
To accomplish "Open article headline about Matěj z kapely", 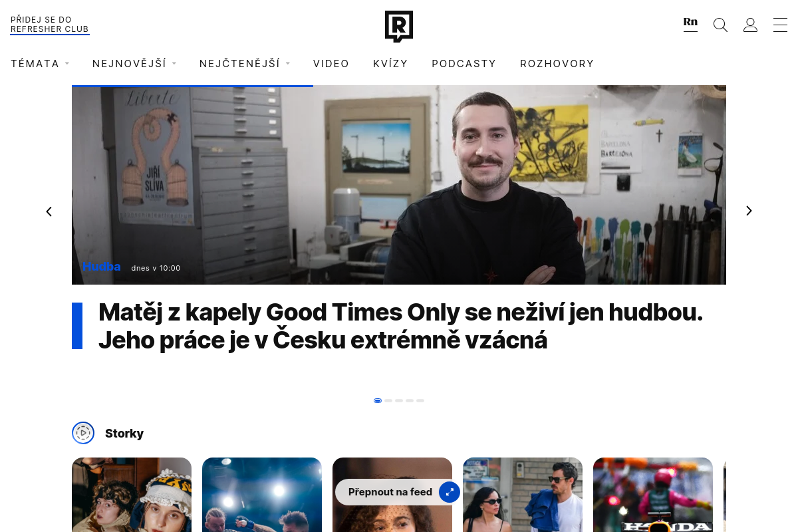I will pos(400,326).
